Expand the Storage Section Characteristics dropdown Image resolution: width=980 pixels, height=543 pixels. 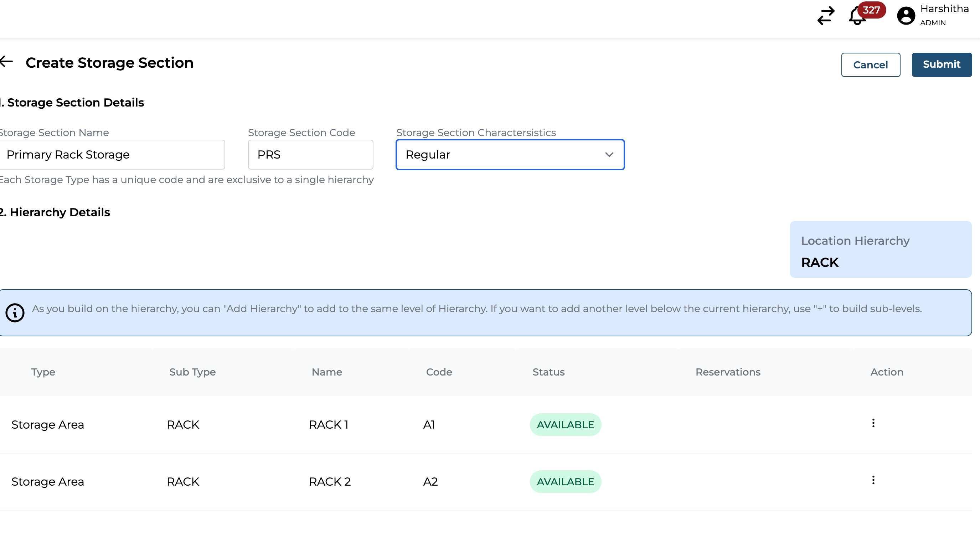click(x=510, y=155)
